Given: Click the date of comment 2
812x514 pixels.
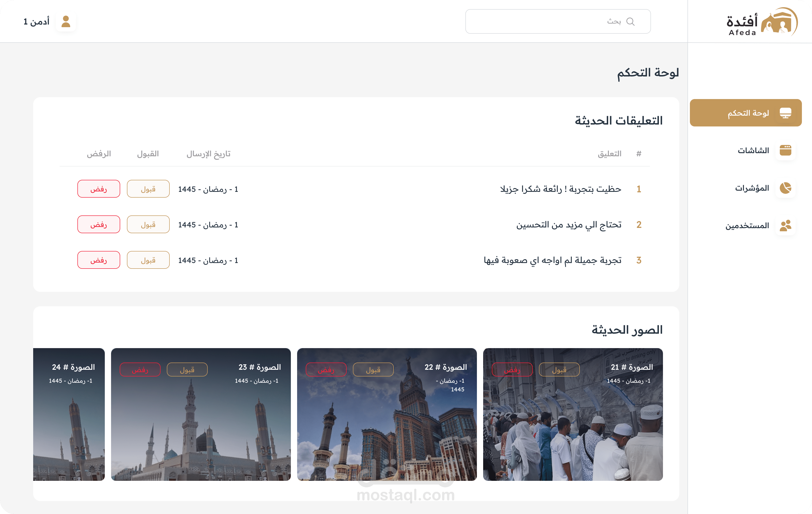Looking at the screenshot, I should tap(208, 225).
